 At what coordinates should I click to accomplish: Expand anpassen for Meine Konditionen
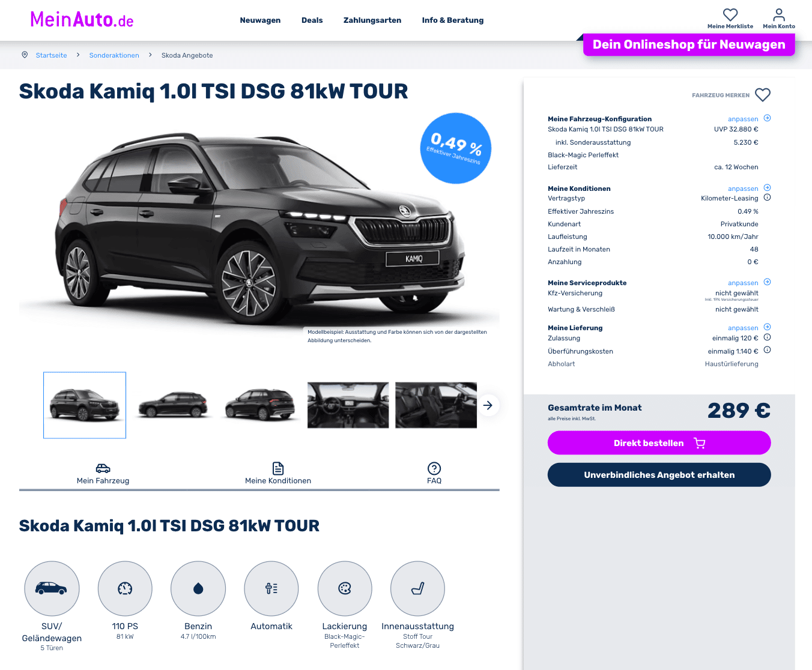pyautogui.click(x=749, y=189)
